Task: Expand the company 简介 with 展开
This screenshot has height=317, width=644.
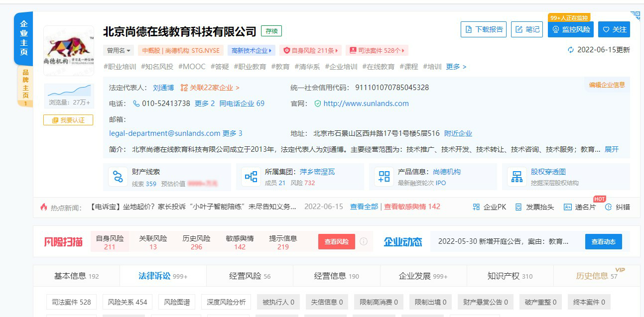Action: (x=611, y=149)
